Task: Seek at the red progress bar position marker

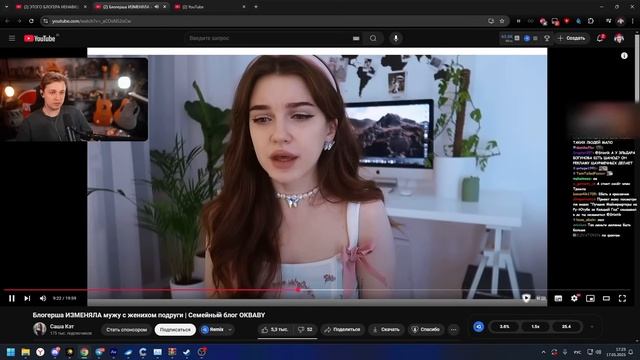Action: [298, 290]
